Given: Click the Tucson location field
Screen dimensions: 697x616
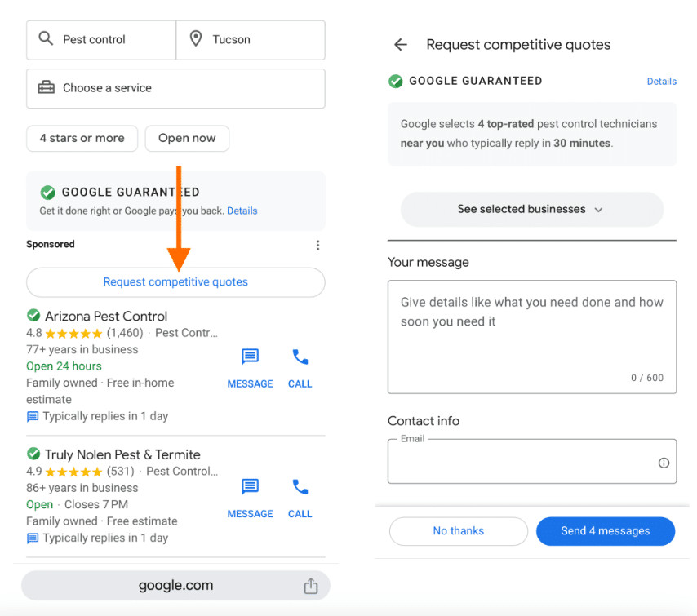Looking at the screenshot, I should (251, 40).
